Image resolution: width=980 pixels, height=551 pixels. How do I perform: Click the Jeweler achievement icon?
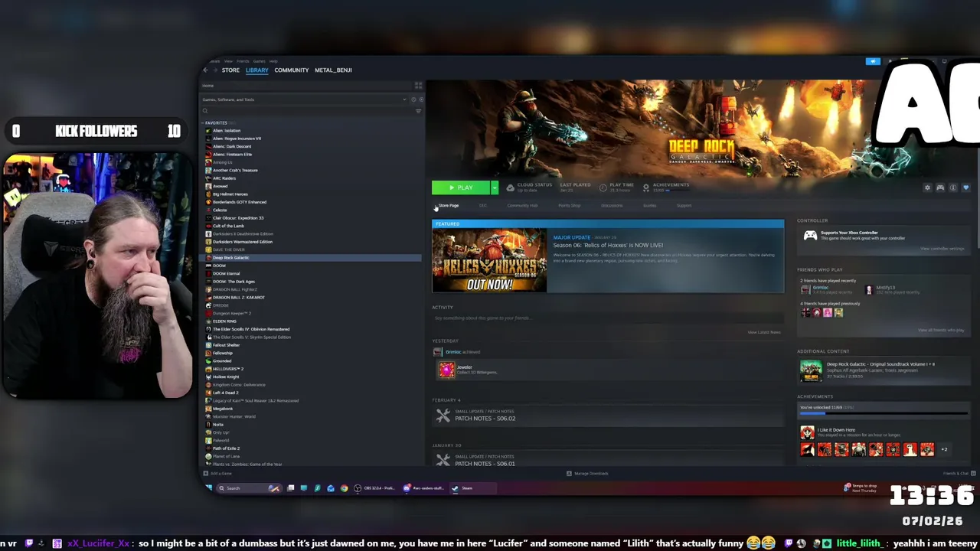[x=446, y=370]
